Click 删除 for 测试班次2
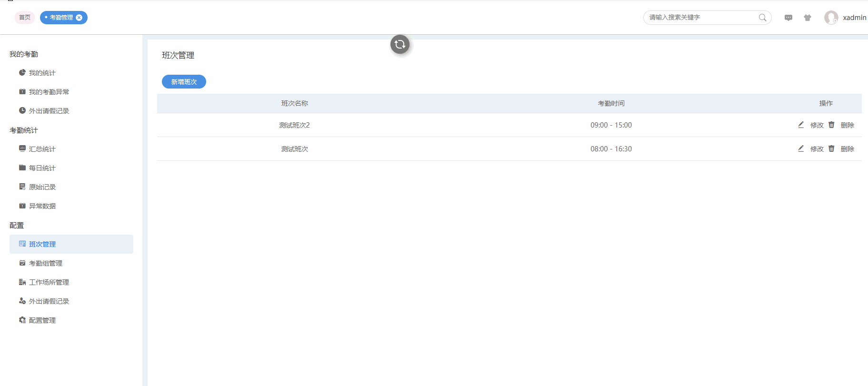The height and width of the screenshot is (386, 868). click(848, 125)
